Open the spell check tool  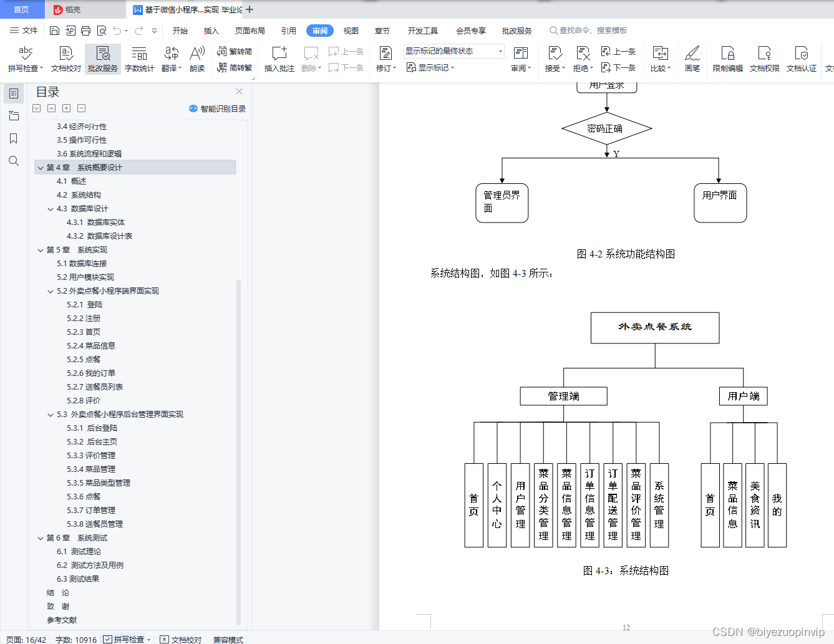[26, 59]
